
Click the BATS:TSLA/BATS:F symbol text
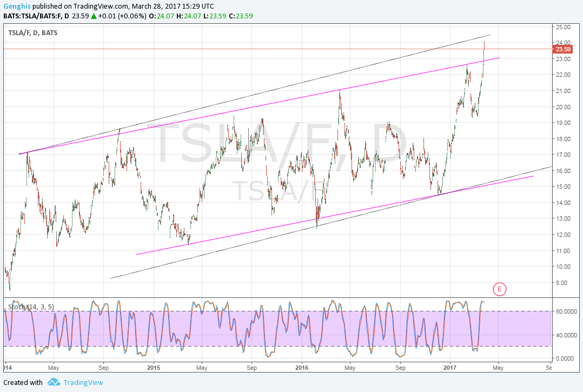point(32,16)
